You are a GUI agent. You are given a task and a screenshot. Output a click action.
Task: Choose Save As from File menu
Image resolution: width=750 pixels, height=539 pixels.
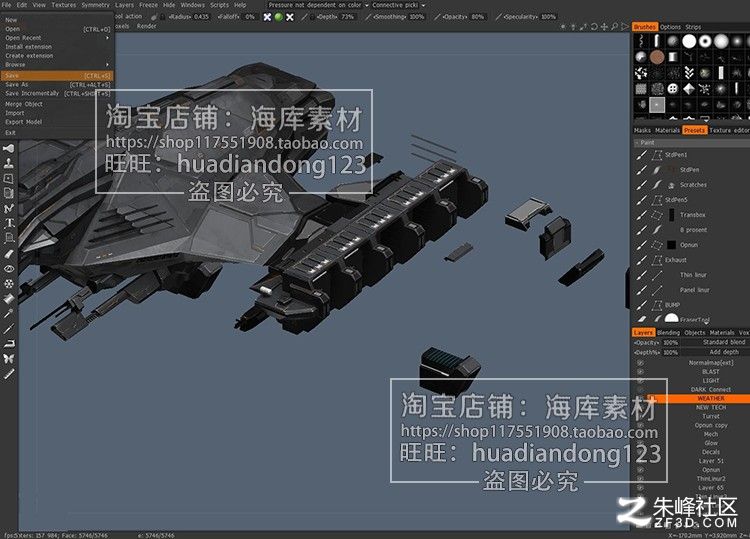(x=56, y=85)
